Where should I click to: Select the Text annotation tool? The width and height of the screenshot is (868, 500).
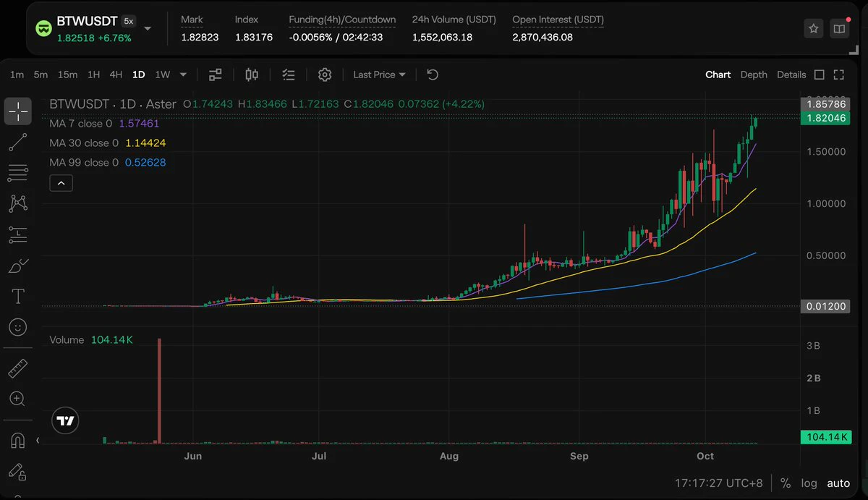click(18, 297)
